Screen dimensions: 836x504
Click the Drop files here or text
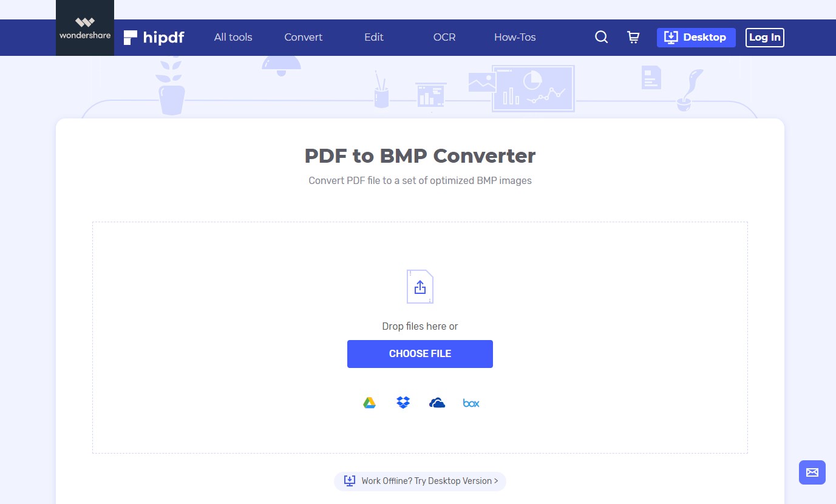[420, 326]
